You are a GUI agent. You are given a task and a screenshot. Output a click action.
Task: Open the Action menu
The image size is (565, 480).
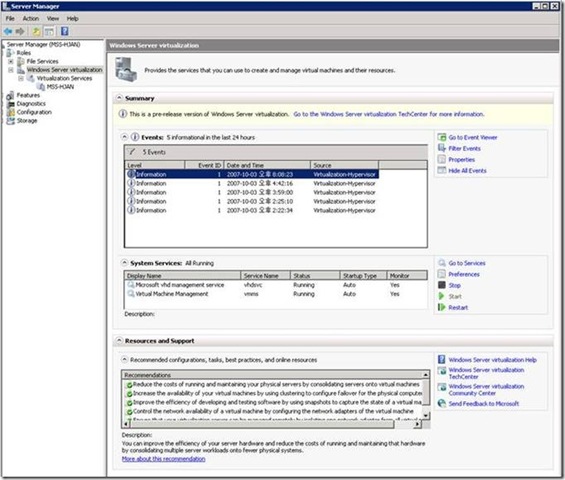point(31,18)
